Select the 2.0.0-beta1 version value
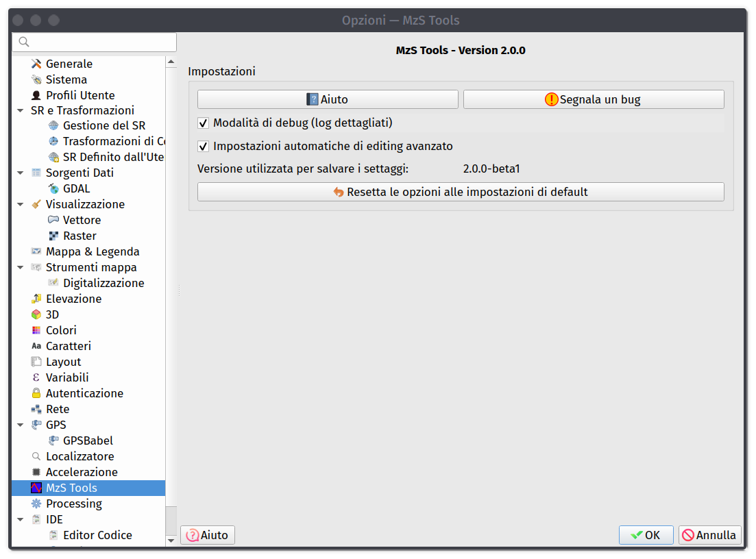Screen dimensions: 756x559 [491, 169]
